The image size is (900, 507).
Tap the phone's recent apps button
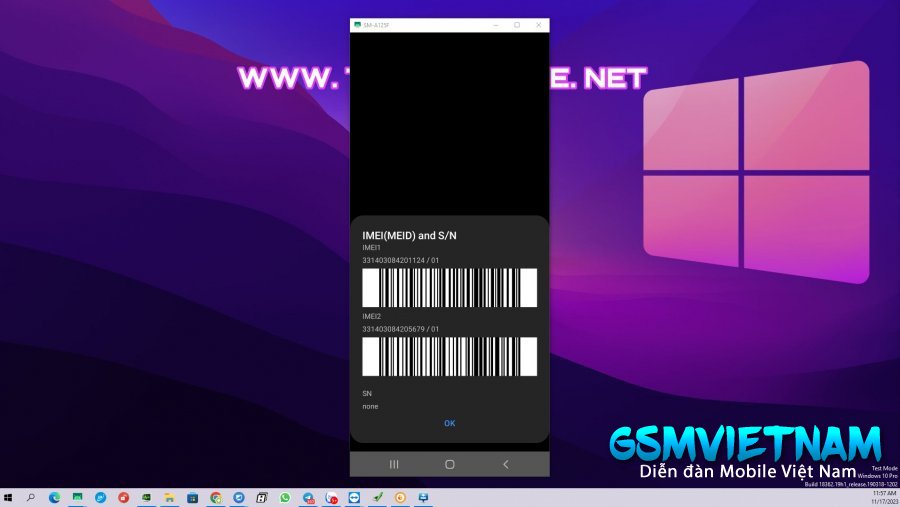pyautogui.click(x=394, y=464)
